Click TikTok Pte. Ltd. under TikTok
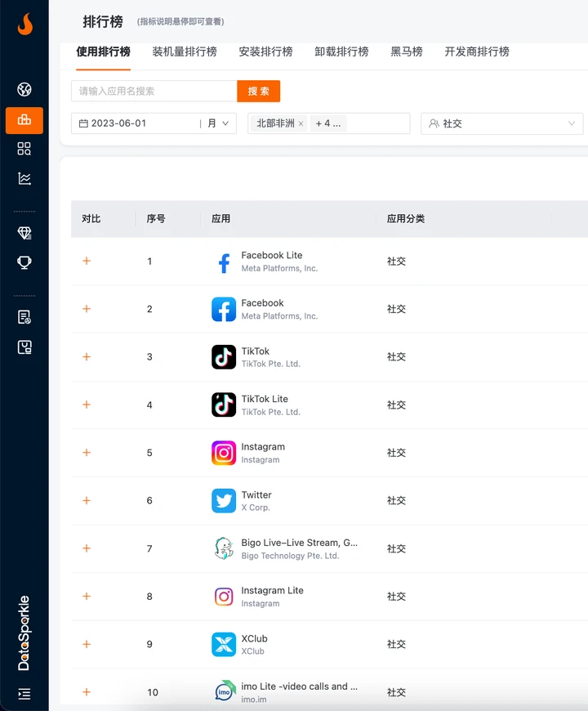Screen dimensions: 588x711 coord(271,364)
